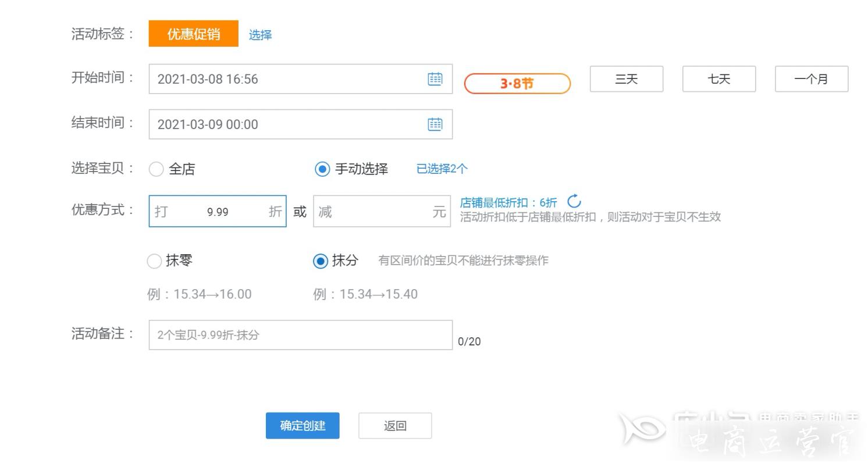The image size is (868, 463).
Task: Click the 优惠促销 tag button
Action: click(x=194, y=34)
